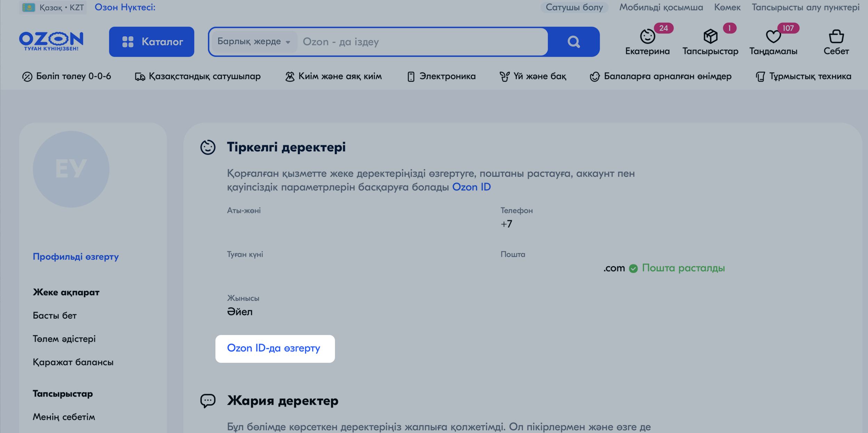Click the Жария деректер heading

point(282,401)
